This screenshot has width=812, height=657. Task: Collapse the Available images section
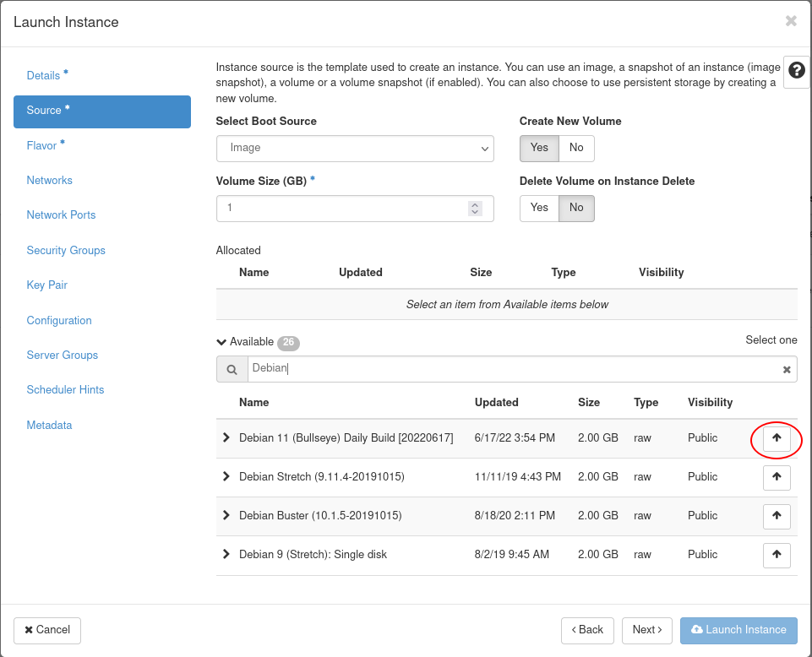click(222, 342)
